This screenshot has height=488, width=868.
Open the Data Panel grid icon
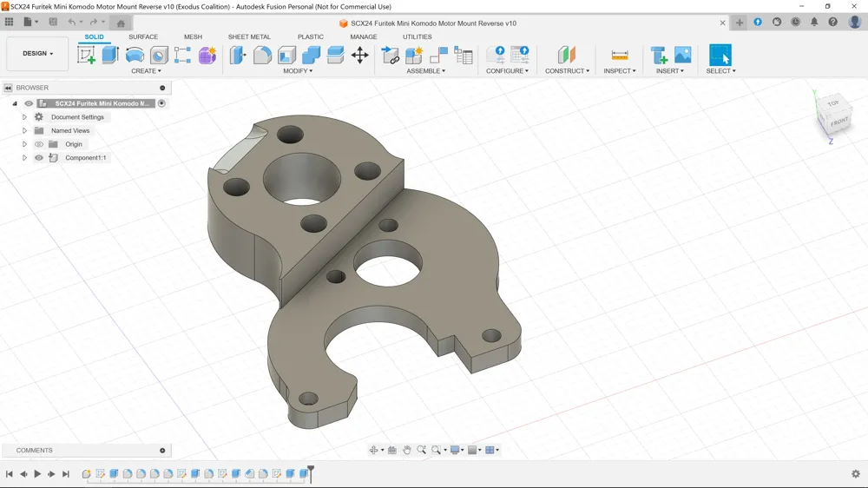9,22
